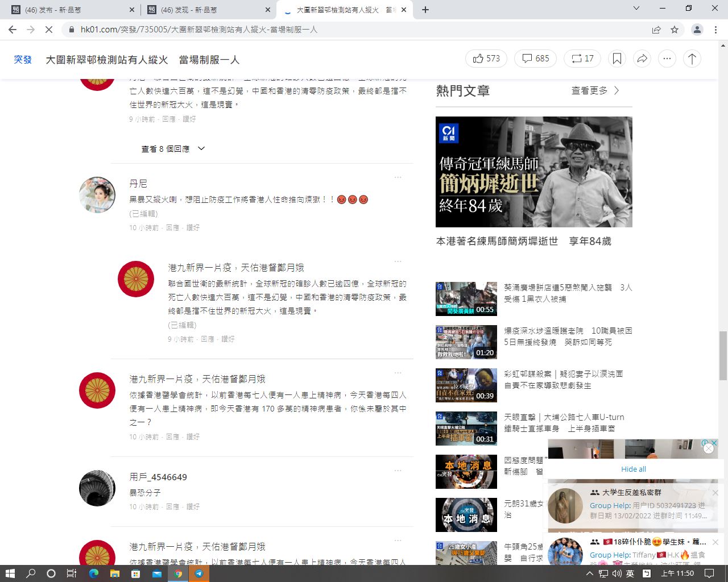Viewport: 728px width, 582px height.
Task: Play the 00:39 彩虹邨 video thumbnail
Action: [x=466, y=385]
